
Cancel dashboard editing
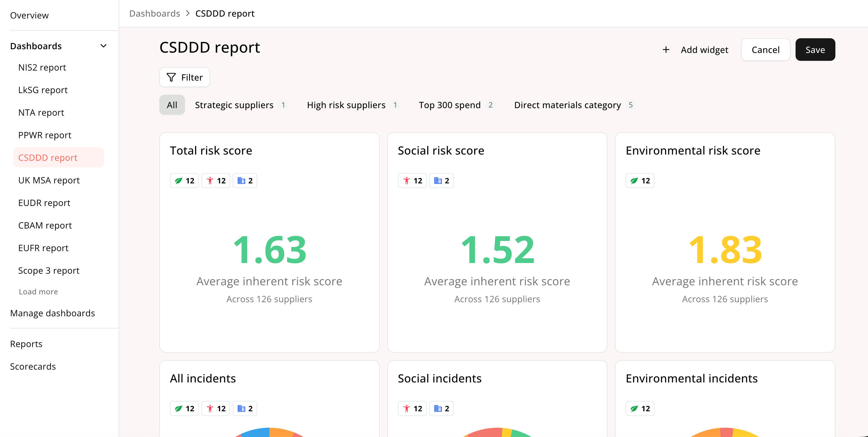tap(765, 50)
